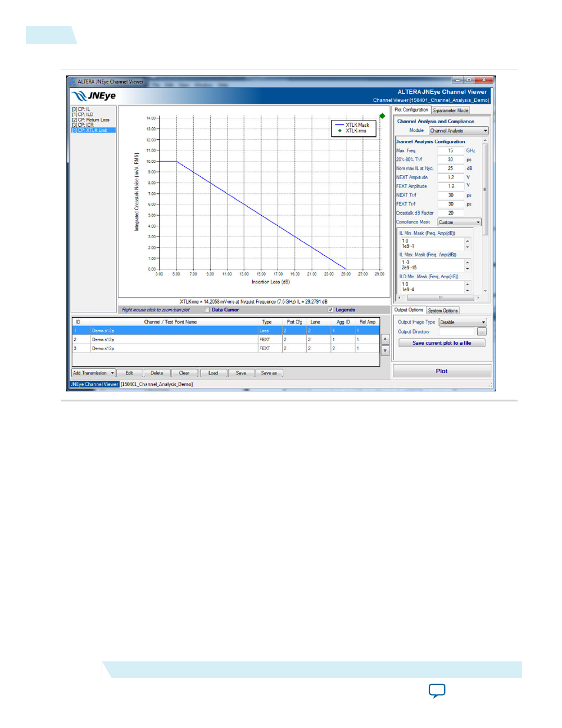
Task: Maximize the JNEye Channel Viewer window
Action: pos(469,80)
